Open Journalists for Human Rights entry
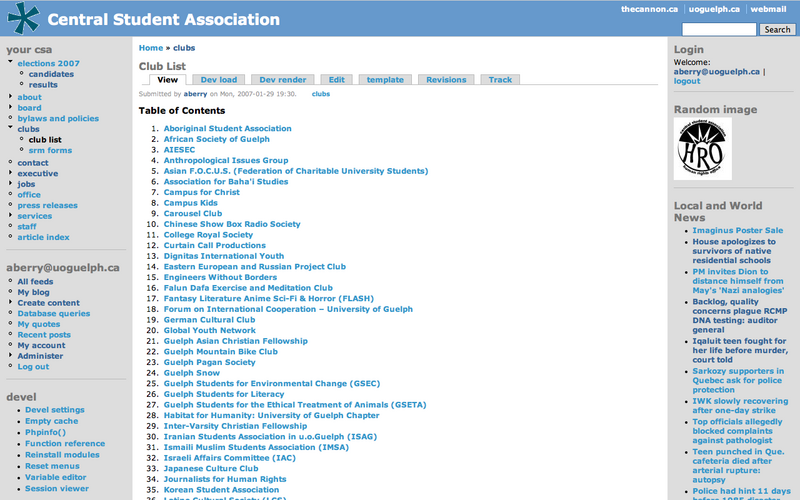This screenshot has width=800, height=500. tap(225, 479)
